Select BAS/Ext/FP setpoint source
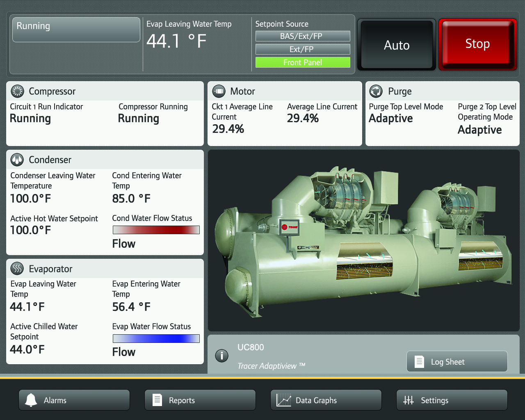Viewport: 525px width, 420px height. click(303, 36)
